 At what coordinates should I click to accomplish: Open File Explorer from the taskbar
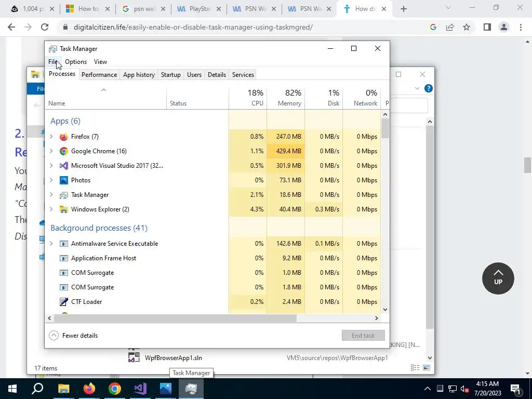coord(63,389)
